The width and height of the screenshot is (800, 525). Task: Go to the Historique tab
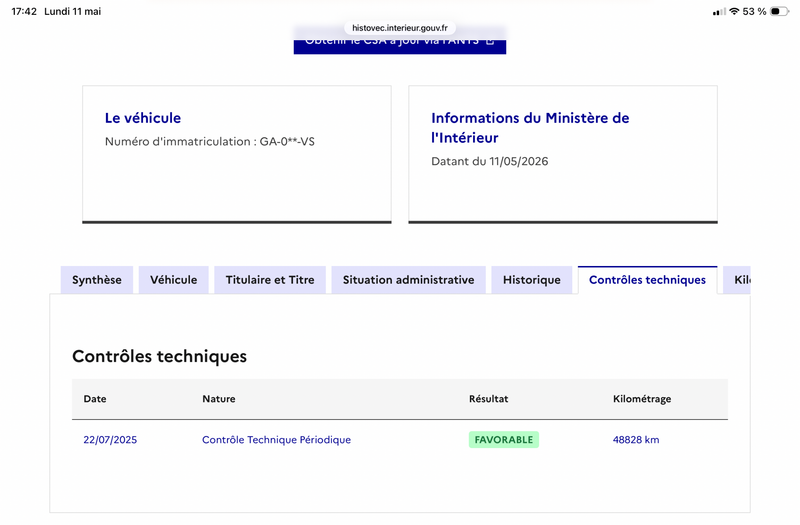[x=532, y=280]
